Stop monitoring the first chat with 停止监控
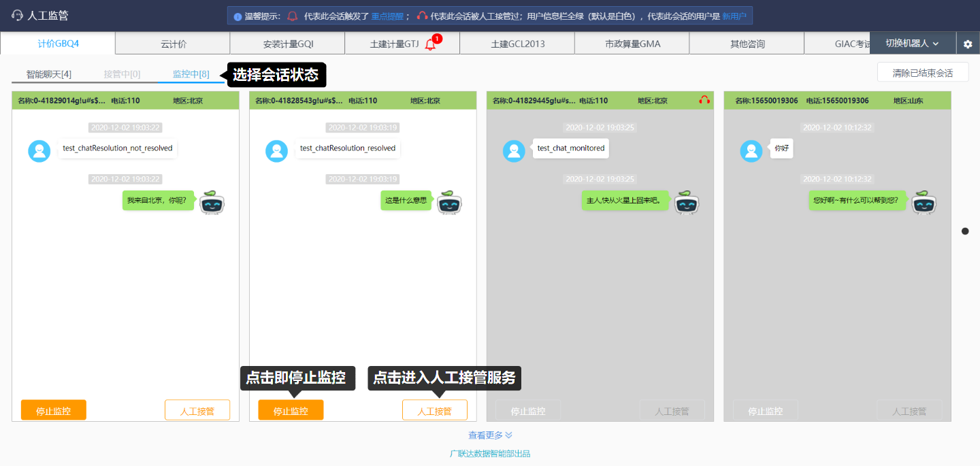980x466 pixels. coord(54,410)
